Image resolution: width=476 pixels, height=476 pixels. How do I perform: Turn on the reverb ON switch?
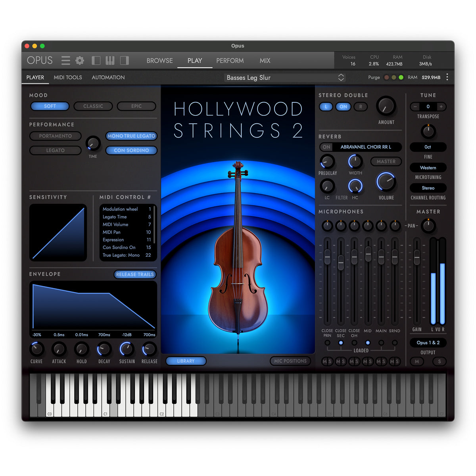(326, 147)
